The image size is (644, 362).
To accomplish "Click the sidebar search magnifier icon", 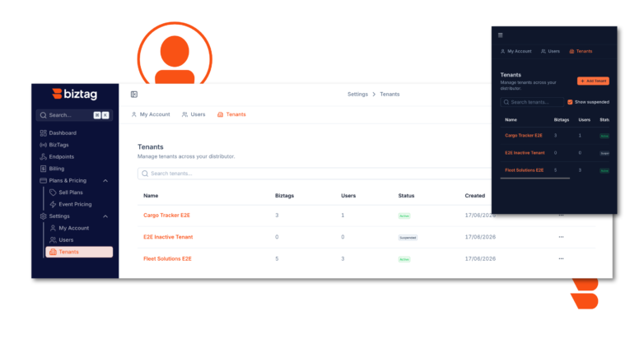I will click(x=43, y=115).
